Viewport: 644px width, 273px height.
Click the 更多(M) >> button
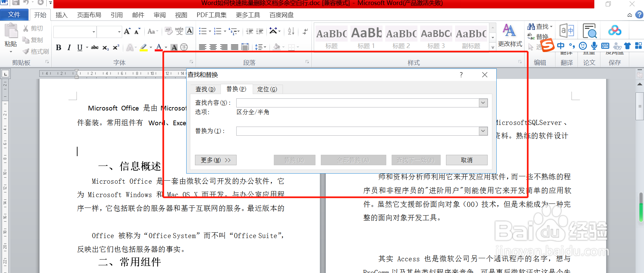216,160
